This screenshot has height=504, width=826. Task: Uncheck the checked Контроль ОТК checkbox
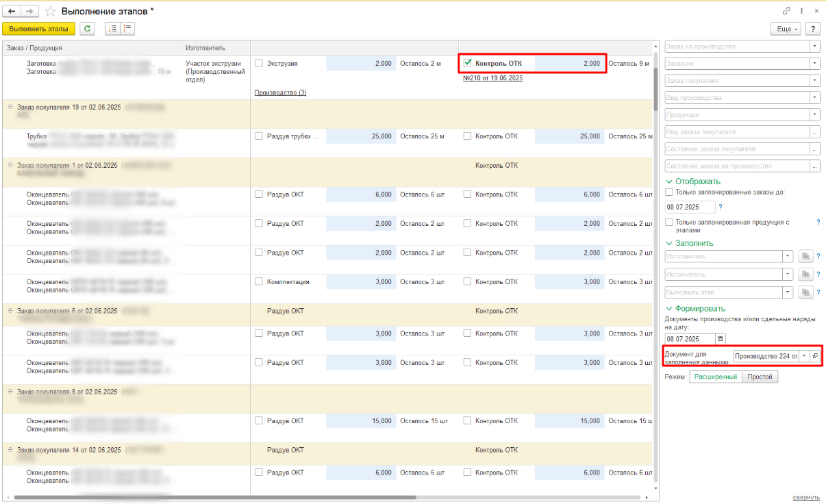coord(468,63)
